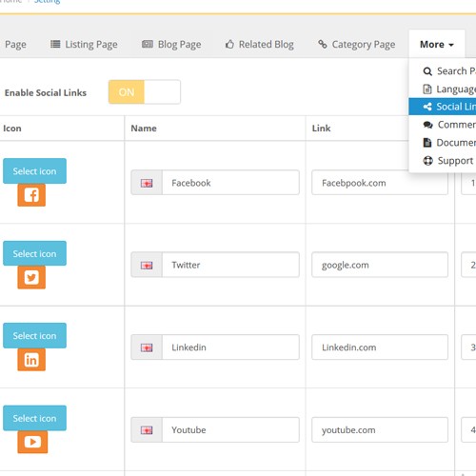Click the lifebuoy icon beside Support
476x476 pixels.
(427, 161)
